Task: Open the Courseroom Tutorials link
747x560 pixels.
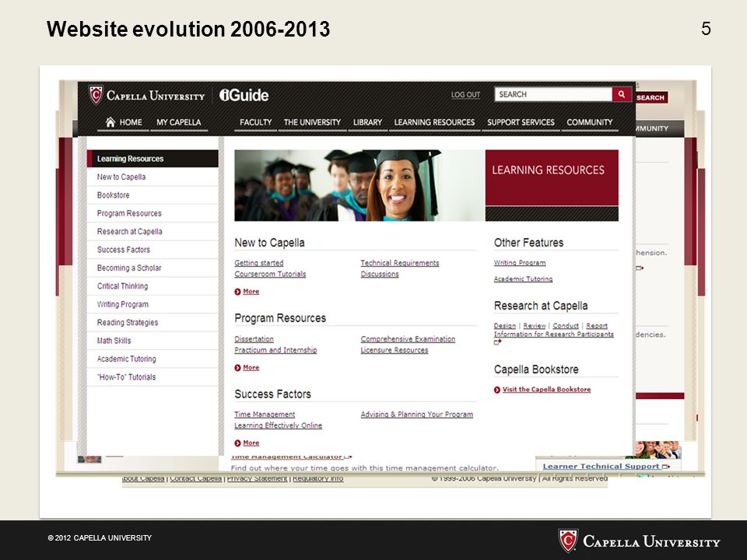Action: 270,274
